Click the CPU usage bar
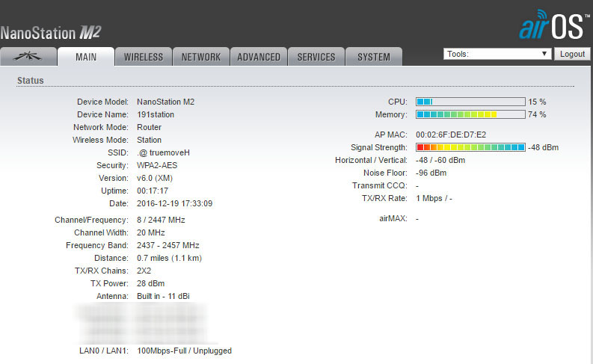This screenshot has width=593, height=364. point(470,102)
